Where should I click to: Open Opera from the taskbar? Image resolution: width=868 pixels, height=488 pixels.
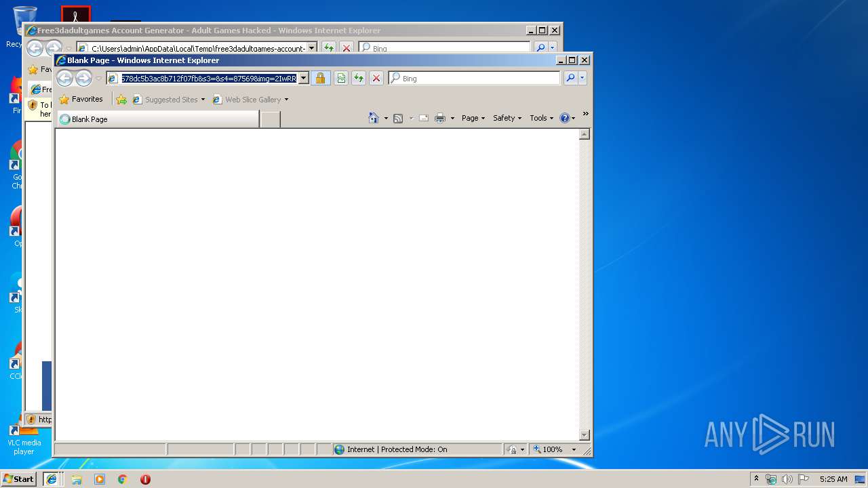point(145,479)
